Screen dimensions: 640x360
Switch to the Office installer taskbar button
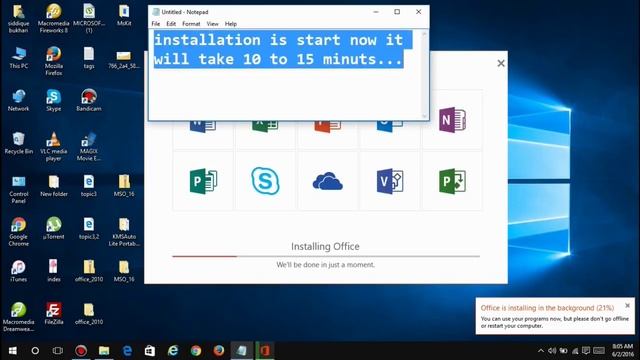(265, 351)
